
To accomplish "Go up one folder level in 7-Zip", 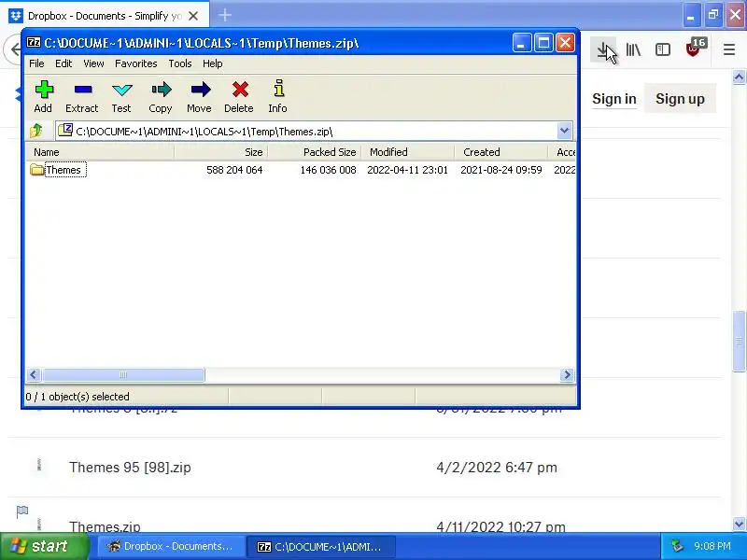I will [x=36, y=131].
